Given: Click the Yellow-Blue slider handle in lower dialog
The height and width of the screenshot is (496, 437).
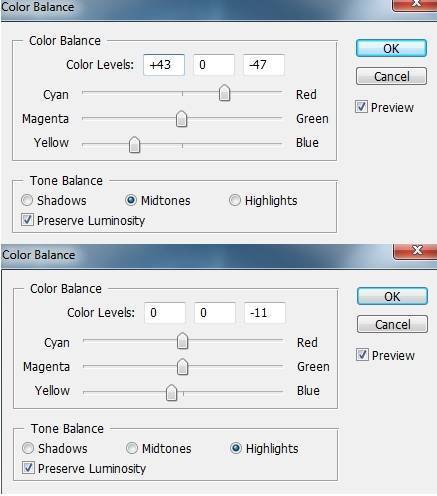Looking at the screenshot, I should coord(171,392).
